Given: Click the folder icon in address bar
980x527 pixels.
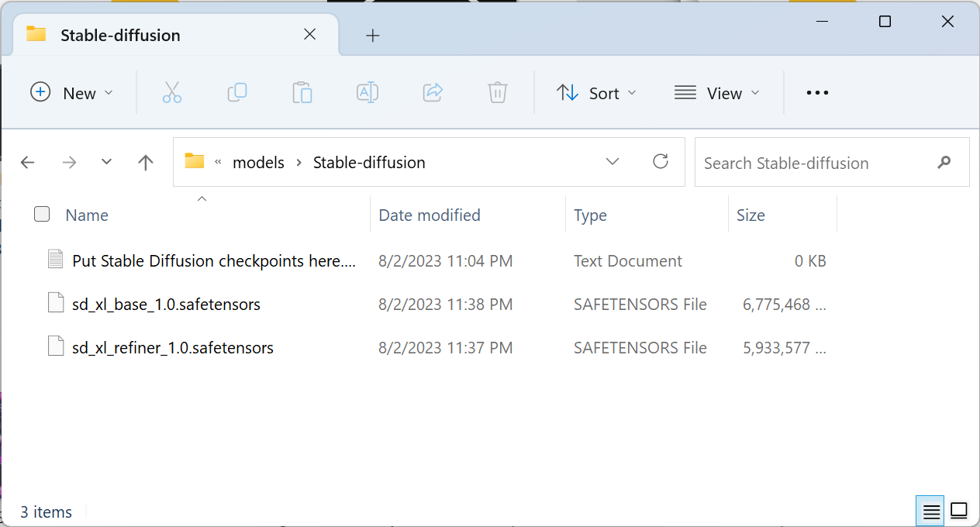Looking at the screenshot, I should (194, 161).
